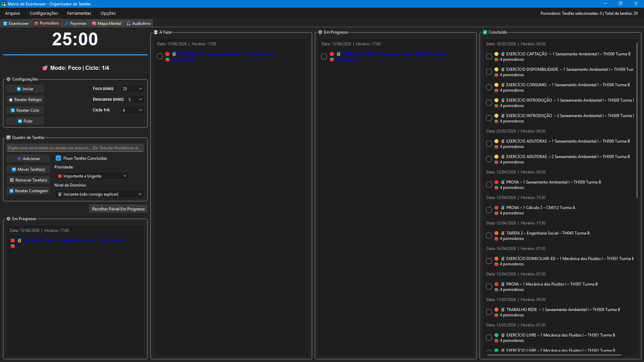Viewport: 644px width, 362px height.
Task: Select the EXERCÍCIO CONSUMO – 1 checkbox
Action: (489, 87)
